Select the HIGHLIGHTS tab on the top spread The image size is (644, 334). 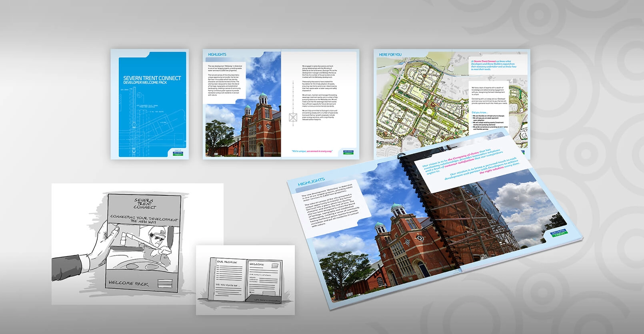(x=217, y=54)
